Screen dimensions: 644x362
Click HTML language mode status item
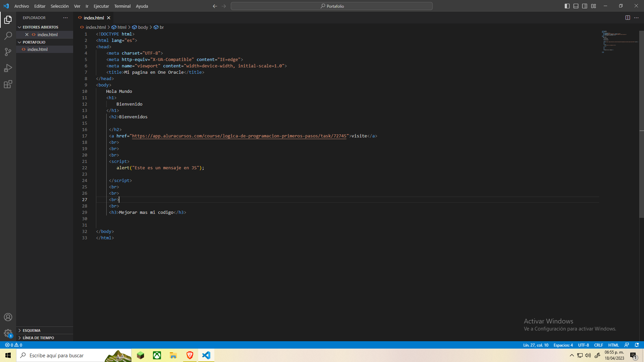tap(613, 345)
